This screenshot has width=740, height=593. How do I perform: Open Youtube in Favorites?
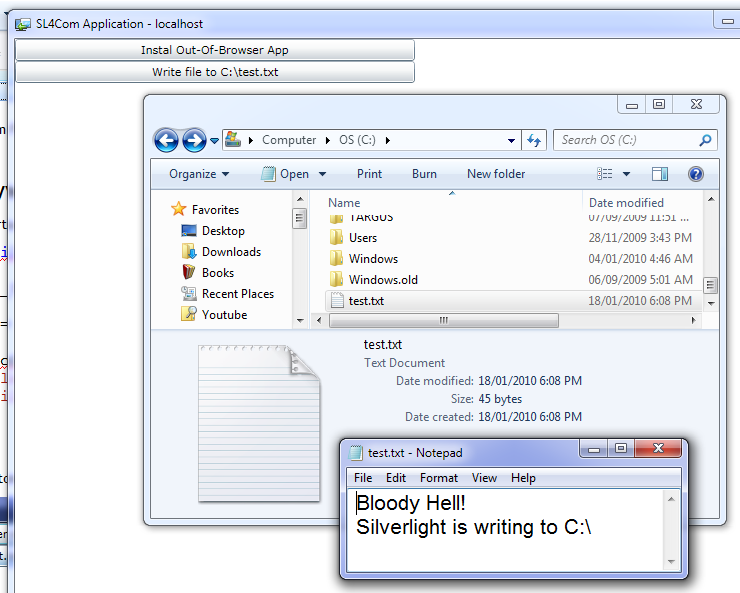tap(224, 315)
